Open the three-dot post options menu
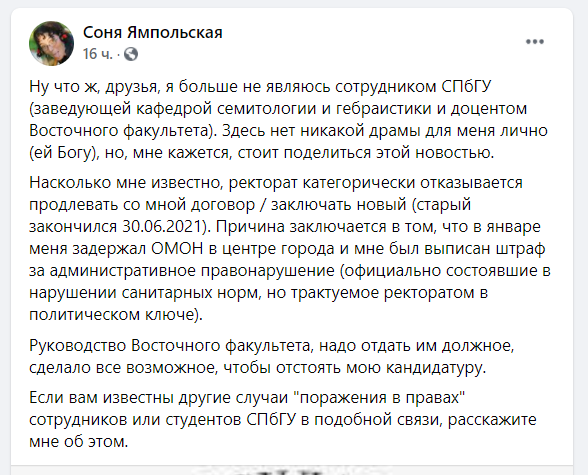588x475 pixels. [534, 42]
